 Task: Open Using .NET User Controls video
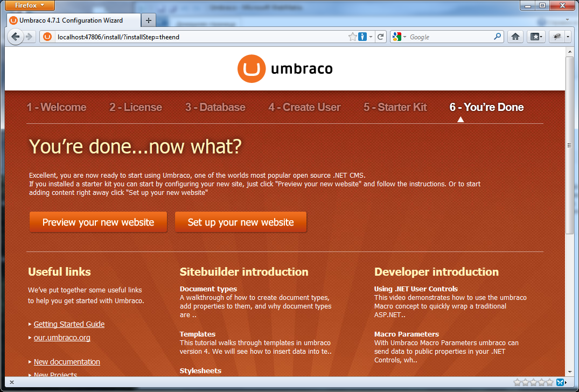tap(416, 289)
